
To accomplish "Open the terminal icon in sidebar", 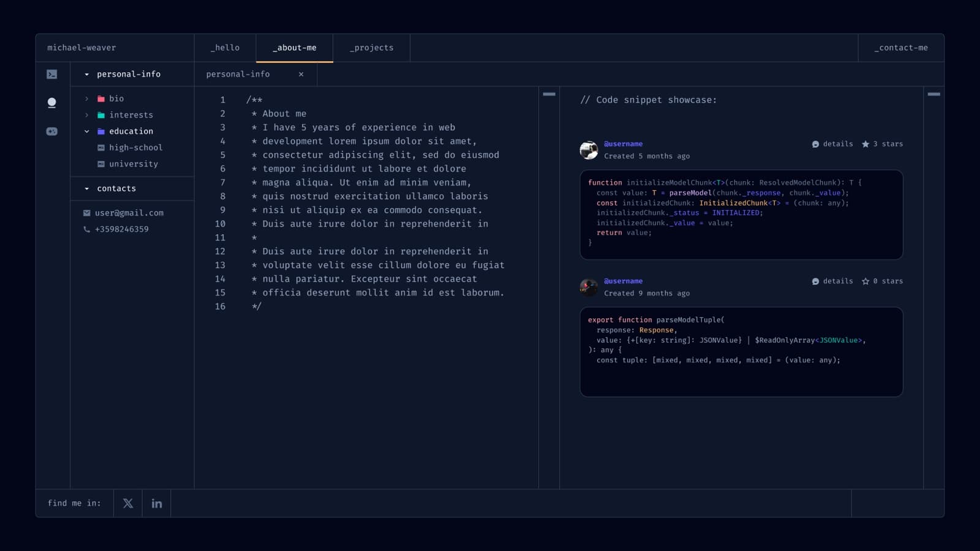I will point(52,74).
